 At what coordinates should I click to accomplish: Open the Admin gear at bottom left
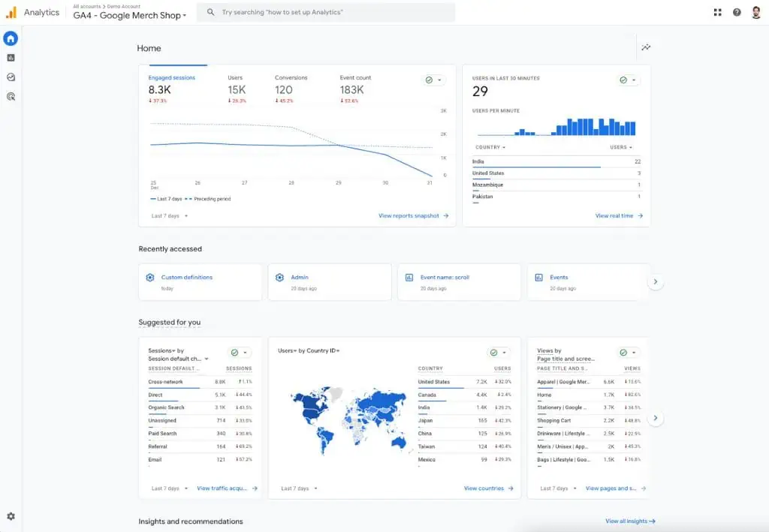click(x=10, y=516)
